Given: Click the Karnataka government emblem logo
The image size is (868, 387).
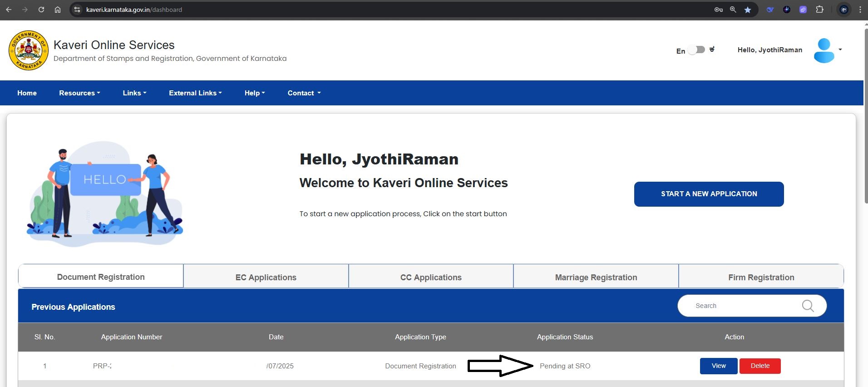Looking at the screenshot, I should [x=28, y=50].
